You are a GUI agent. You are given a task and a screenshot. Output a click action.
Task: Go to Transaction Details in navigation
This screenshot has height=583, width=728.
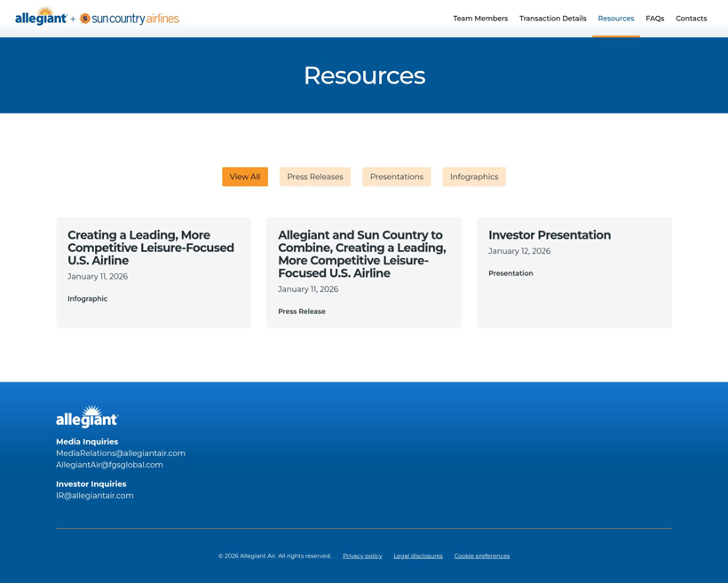point(552,19)
